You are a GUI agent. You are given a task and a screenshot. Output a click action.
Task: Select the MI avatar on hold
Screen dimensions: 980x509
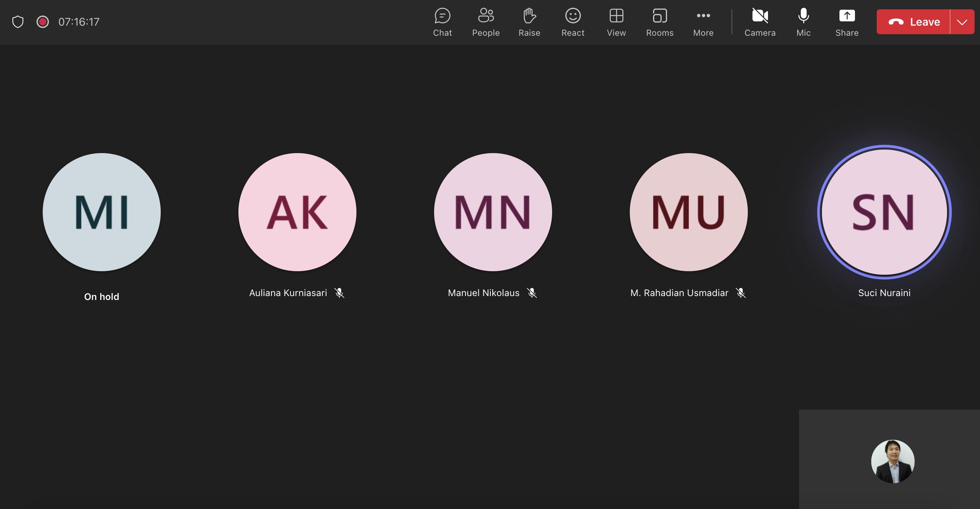point(102,212)
